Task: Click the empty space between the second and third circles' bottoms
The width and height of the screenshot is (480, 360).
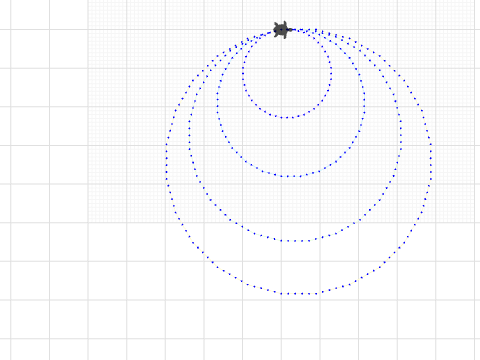Action: coord(293,208)
